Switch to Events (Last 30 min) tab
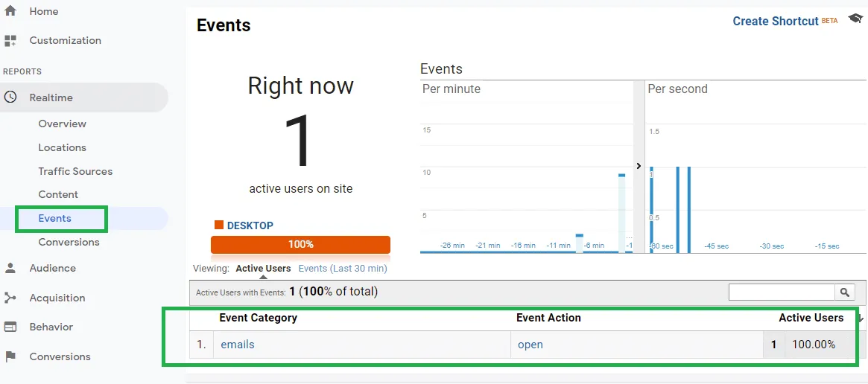 pos(343,269)
